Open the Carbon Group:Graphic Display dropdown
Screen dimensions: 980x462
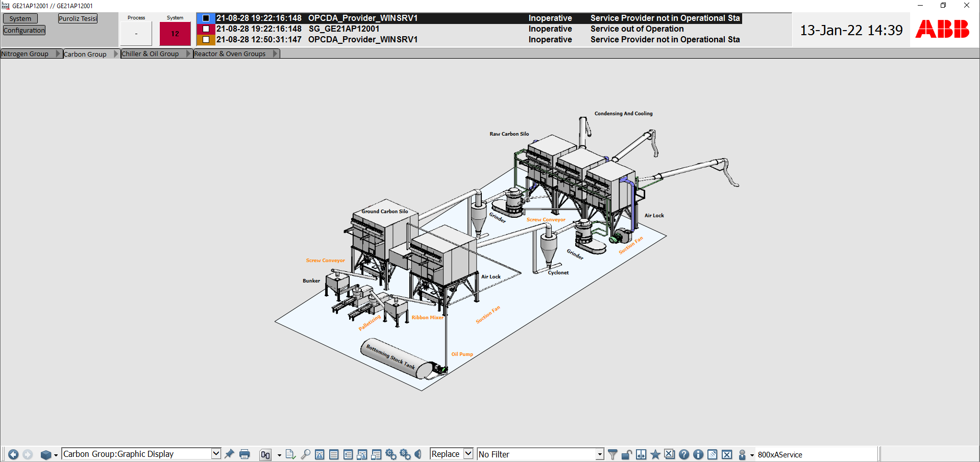tap(216, 453)
